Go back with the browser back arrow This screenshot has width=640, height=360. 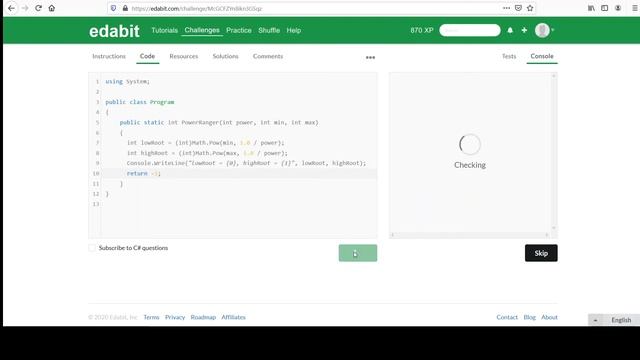point(11,8)
